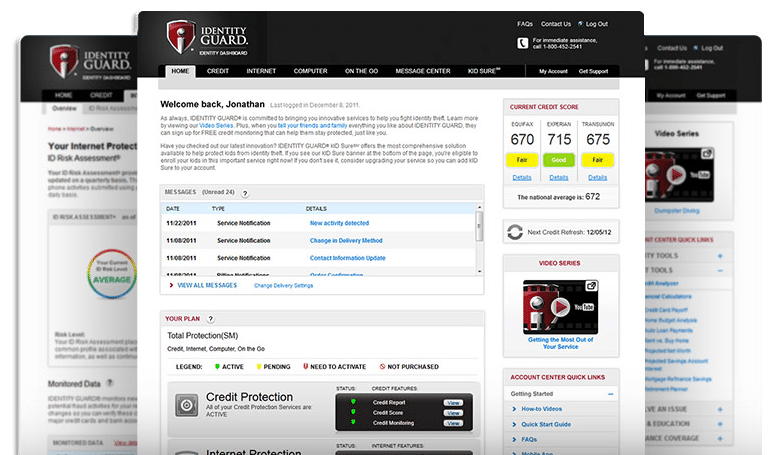Click View button for Credit Monitoring
The height and width of the screenshot is (455, 778).
coord(453,423)
